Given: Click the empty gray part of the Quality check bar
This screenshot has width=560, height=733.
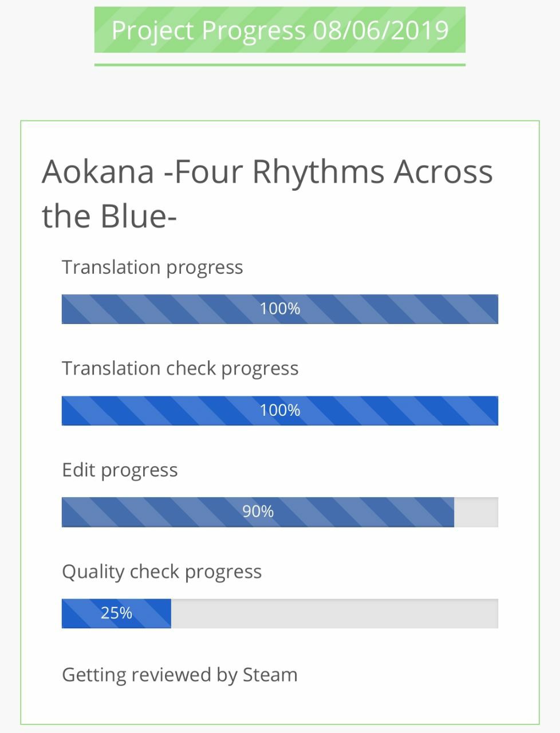Looking at the screenshot, I should (334, 613).
